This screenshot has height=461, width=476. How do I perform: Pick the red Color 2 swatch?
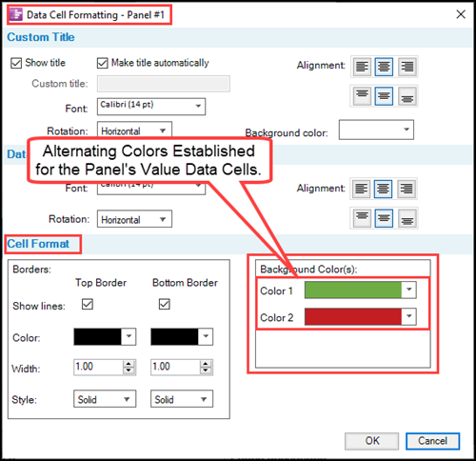coord(353,316)
